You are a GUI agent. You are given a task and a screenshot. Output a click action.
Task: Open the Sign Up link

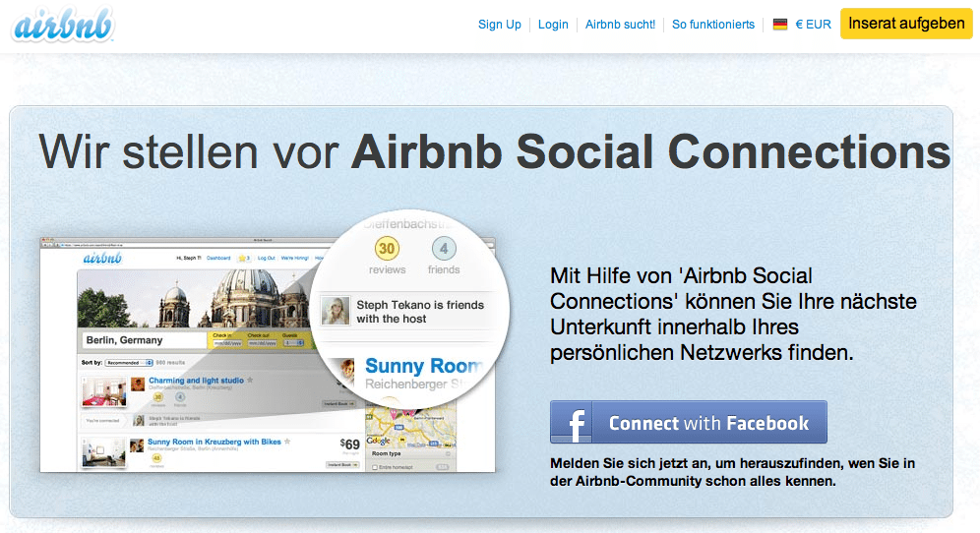pyautogui.click(x=500, y=25)
